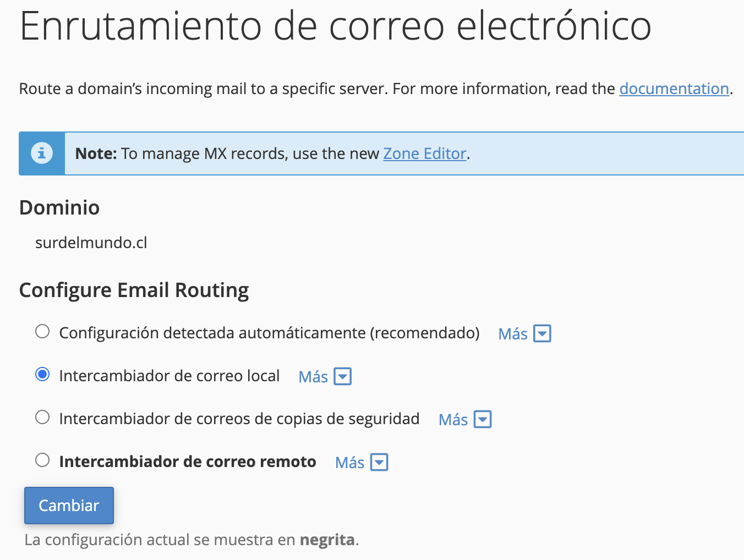Select 'Configuración detectada automáticamente' radio button

point(42,332)
